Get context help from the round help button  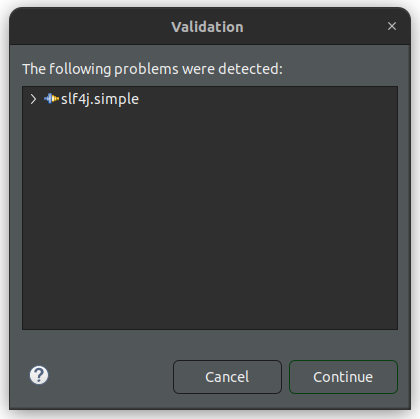tap(39, 375)
